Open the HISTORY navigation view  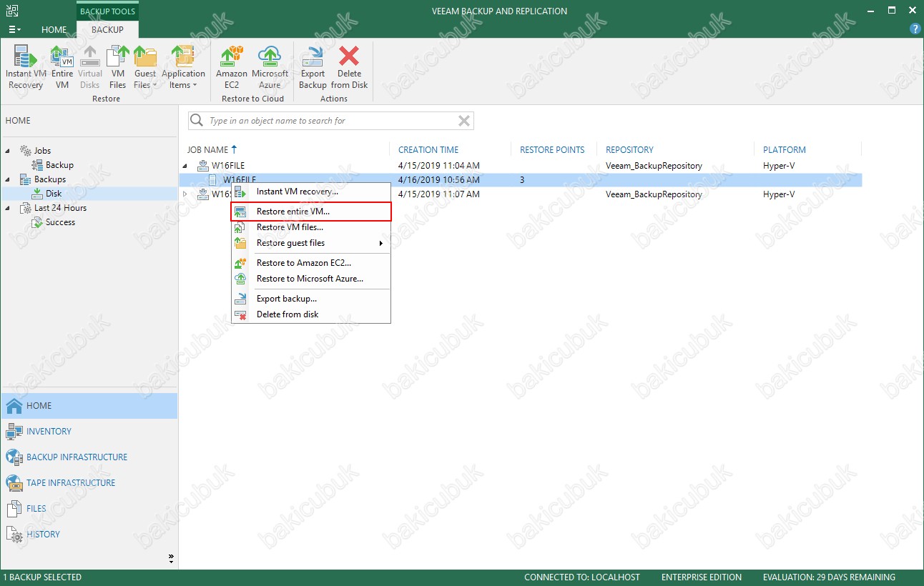click(89, 535)
